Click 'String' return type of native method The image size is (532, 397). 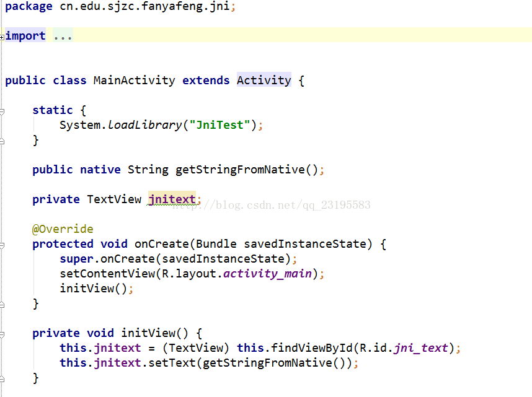[148, 170]
